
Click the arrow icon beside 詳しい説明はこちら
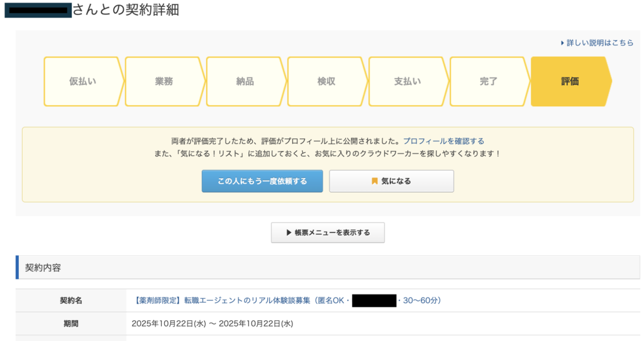[562, 43]
